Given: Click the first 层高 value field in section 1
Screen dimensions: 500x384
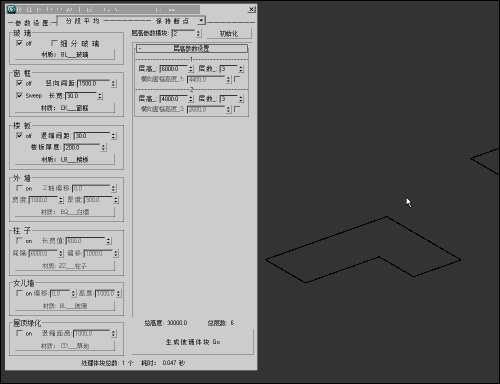Looking at the screenshot, I should [x=174, y=69].
